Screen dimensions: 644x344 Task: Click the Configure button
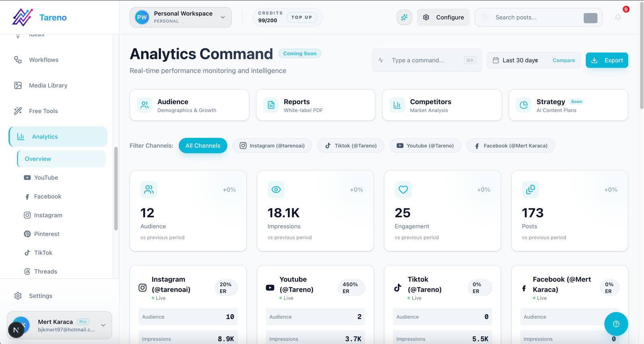[443, 17]
